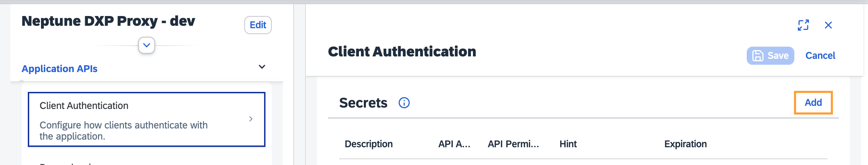Click the Expiration column header
Viewport: 868px width, 165px height.
tap(685, 144)
